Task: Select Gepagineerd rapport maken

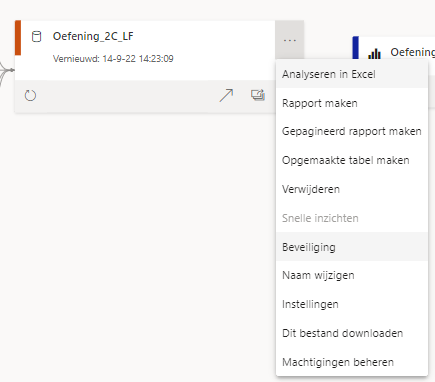Action: (x=352, y=131)
